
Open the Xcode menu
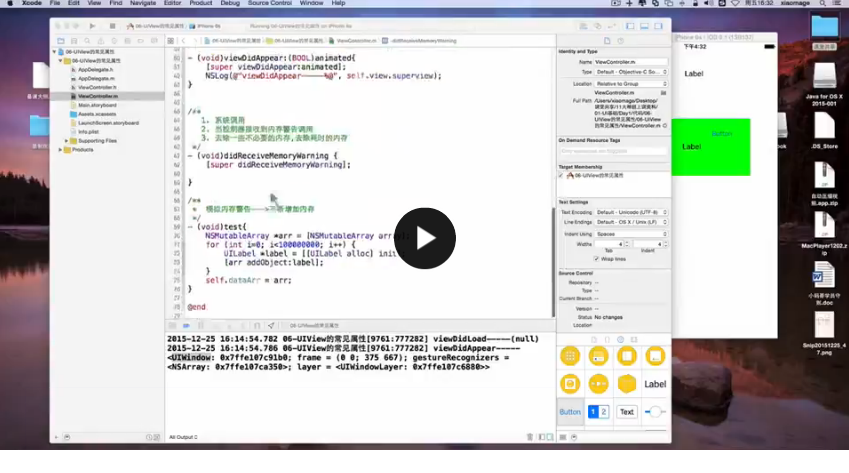click(x=31, y=3)
